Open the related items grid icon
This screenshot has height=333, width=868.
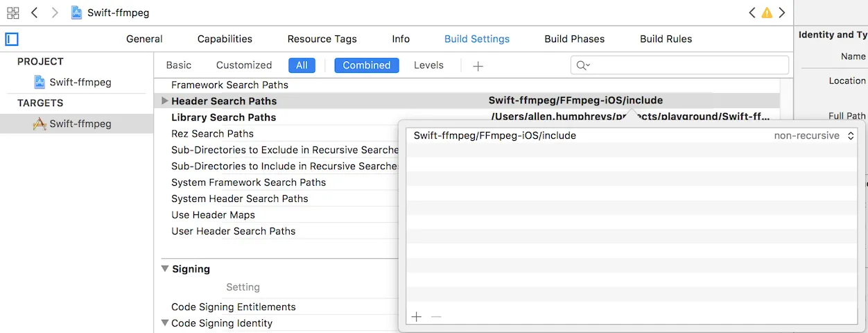tap(12, 12)
